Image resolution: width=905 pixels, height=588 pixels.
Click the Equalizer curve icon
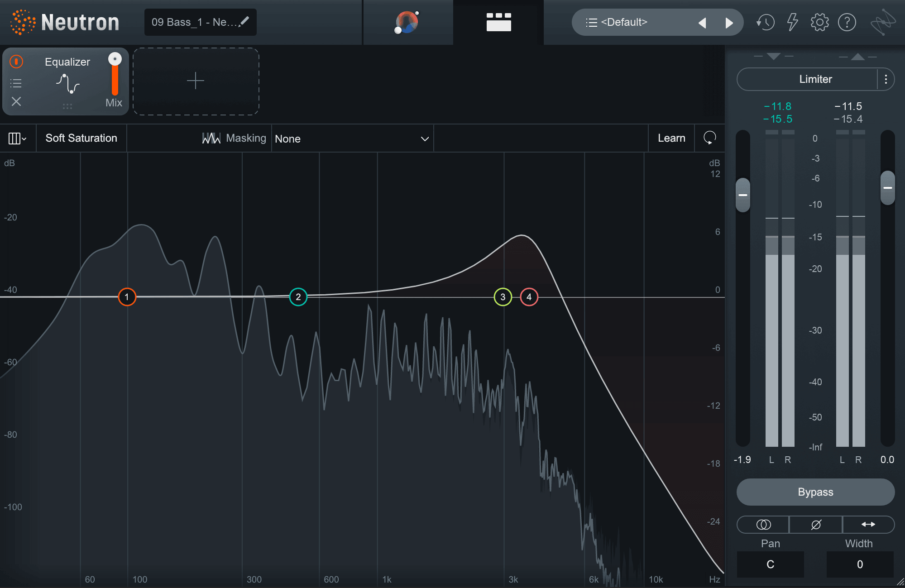pos(67,84)
